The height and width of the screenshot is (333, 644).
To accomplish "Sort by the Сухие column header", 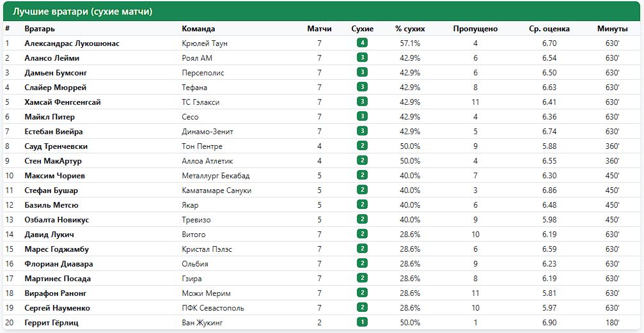I will pos(362,29).
